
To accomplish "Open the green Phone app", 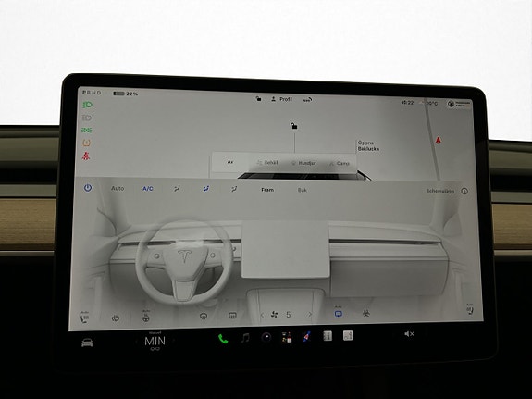I will (x=223, y=339).
